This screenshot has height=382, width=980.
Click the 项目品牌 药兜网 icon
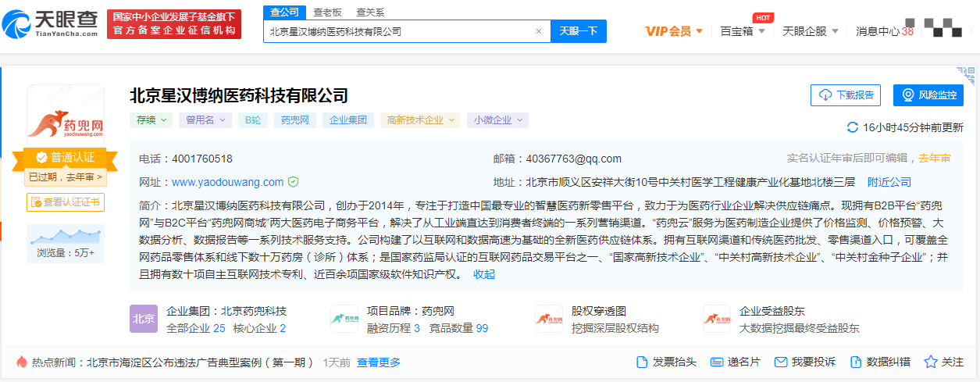click(x=344, y=319)
